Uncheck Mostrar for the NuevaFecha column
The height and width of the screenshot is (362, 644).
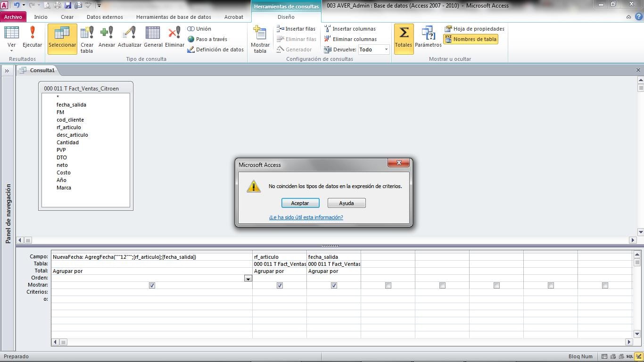[152, 285]
